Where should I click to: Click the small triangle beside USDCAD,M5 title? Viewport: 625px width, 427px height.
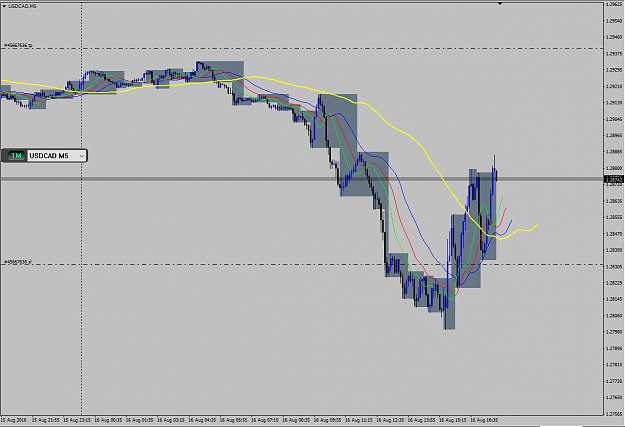tap(4, 6)
